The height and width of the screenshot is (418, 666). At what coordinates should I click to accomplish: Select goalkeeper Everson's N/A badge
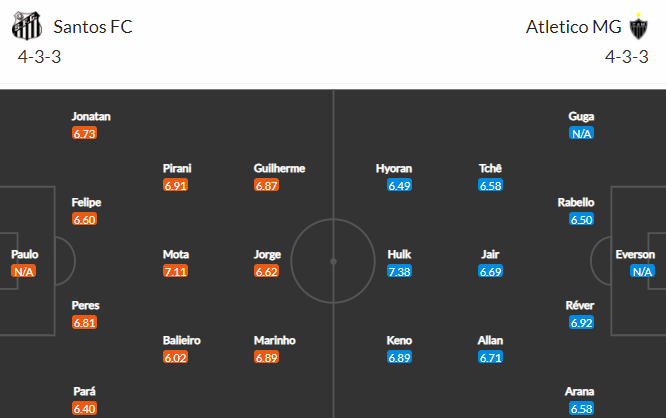pyautogui.click(x=642, y=271)
